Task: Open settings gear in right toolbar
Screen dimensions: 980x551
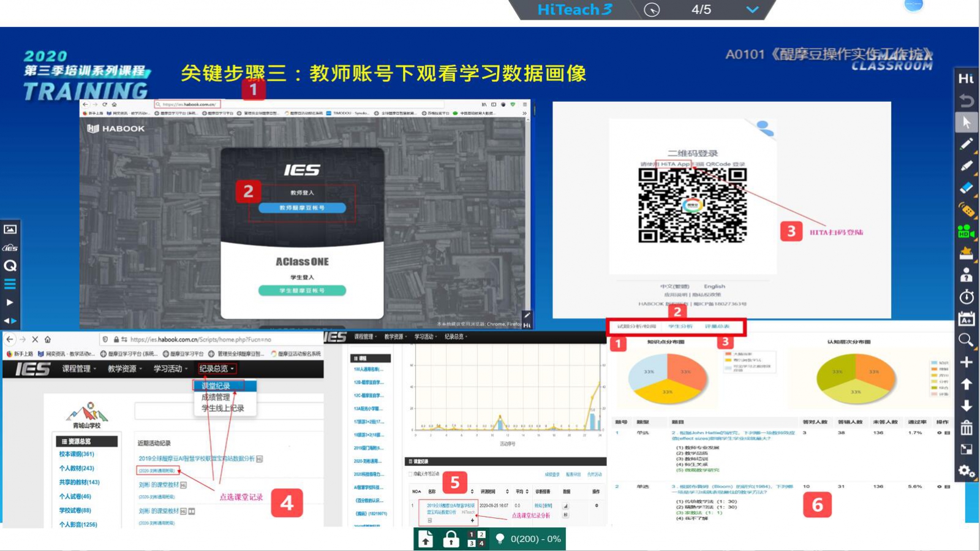Action: pyautogui.click(x=966, y=471)
